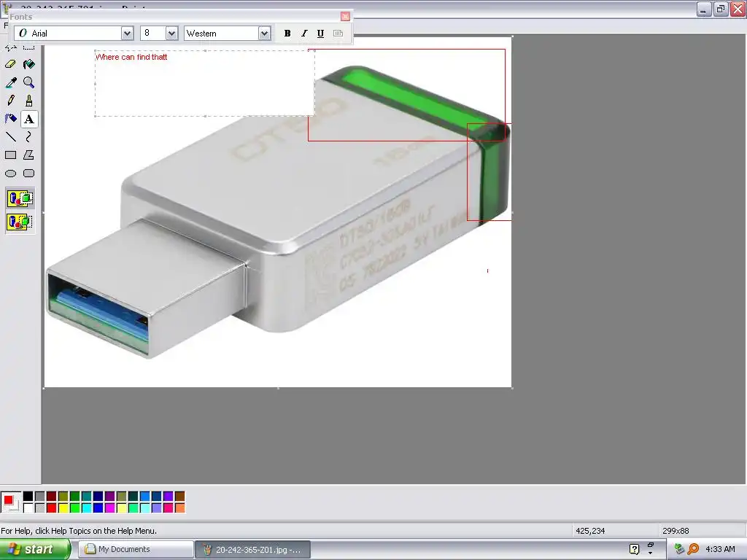
Task: Pick white from the bottom palette row
Action: 28,508
